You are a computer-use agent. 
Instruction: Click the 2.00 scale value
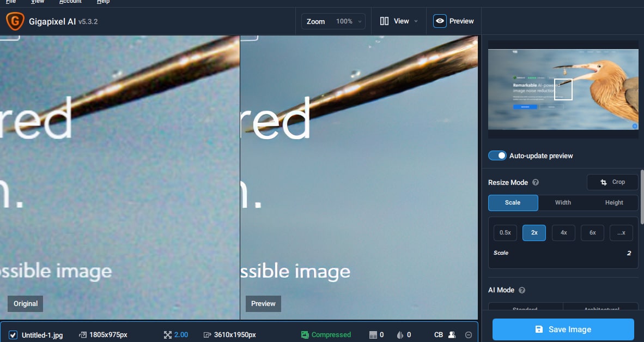[x=181, y=334]
